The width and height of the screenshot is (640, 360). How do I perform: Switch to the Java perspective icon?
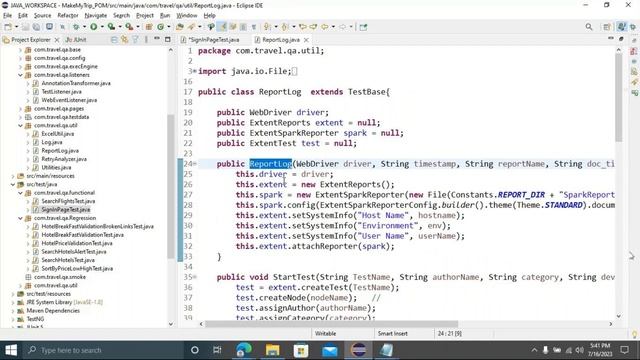[x=621, y=27]
